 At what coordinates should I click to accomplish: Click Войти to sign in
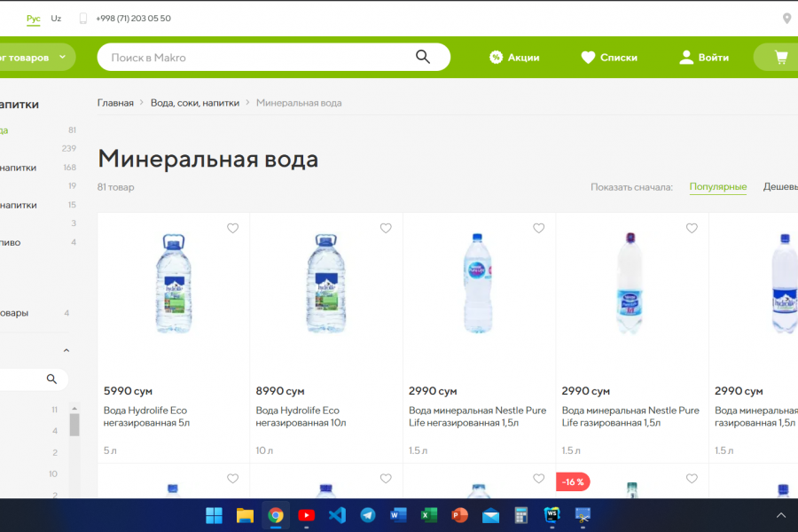(704, 58)
